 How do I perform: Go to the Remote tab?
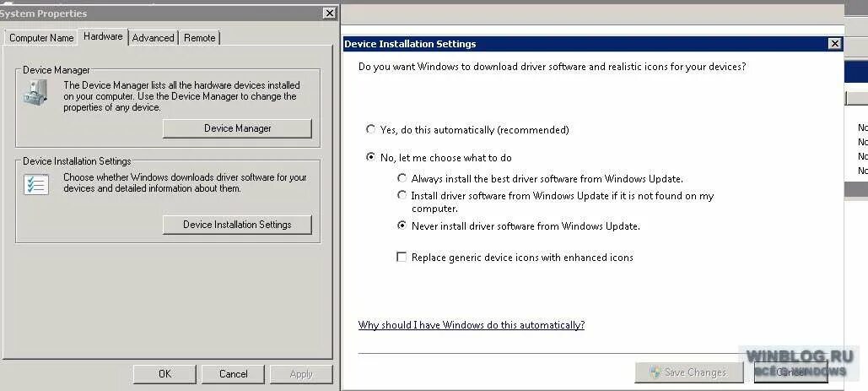200,38
